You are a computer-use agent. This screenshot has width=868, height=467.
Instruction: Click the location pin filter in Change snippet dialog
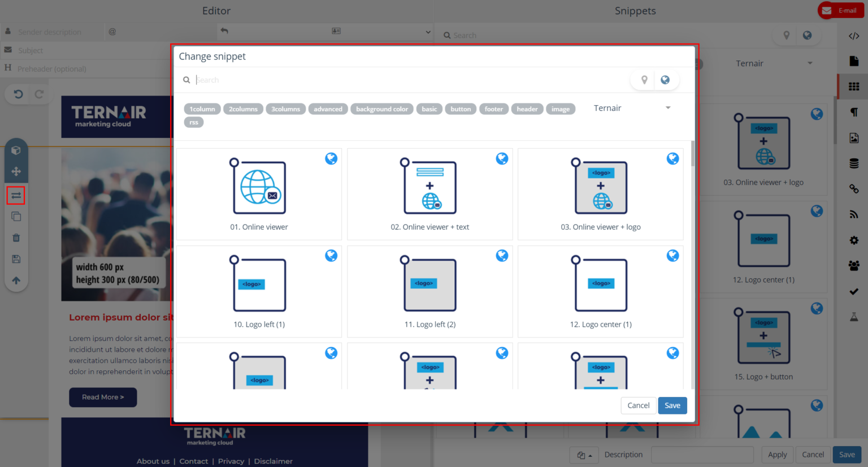tap(644, 80)
